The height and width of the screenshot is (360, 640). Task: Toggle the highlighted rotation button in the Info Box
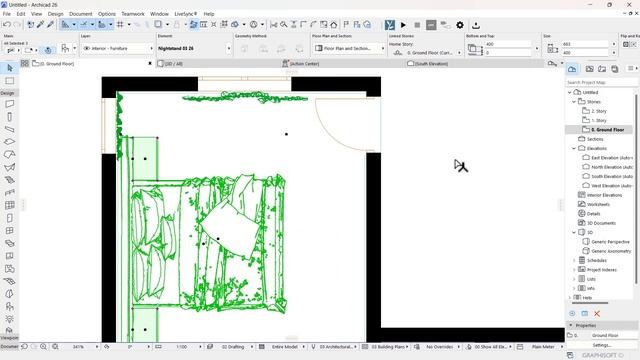[48, 50]
